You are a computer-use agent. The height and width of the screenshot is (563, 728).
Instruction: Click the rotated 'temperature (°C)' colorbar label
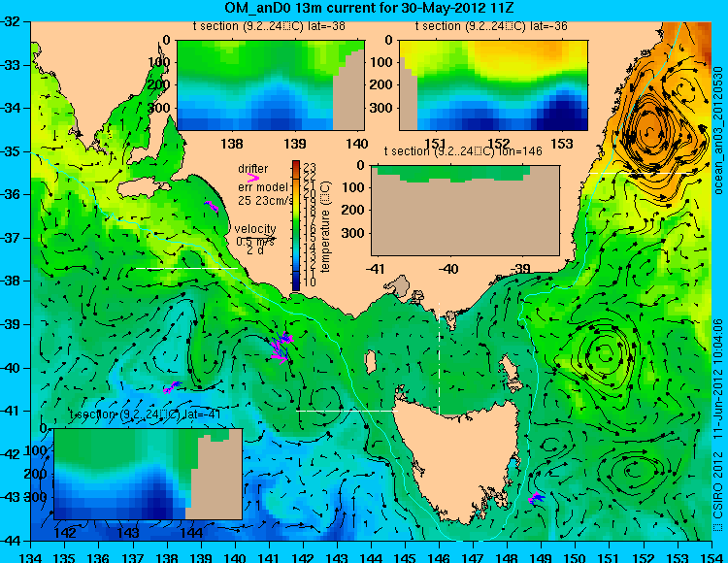(x=325, y=226)
